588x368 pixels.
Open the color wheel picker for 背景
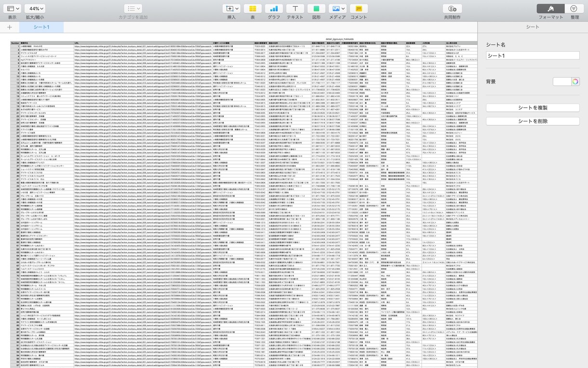tap(575, 82)
